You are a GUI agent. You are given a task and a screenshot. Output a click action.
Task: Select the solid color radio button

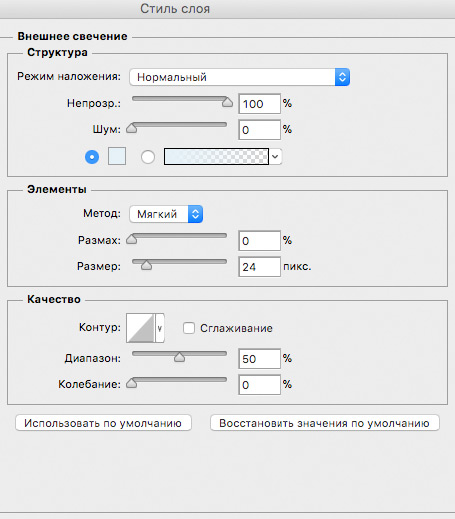(x=92, y=157)
